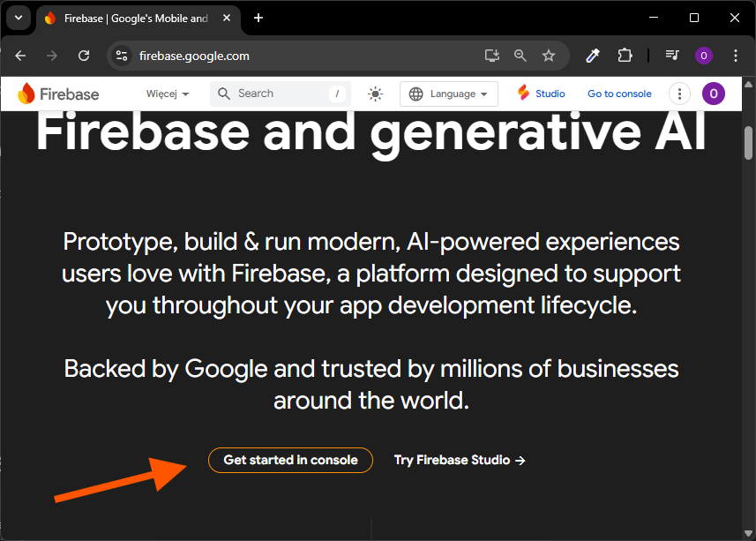
Task: Open the Studio link
Action: pyautogui.click(x=541, y=94)
